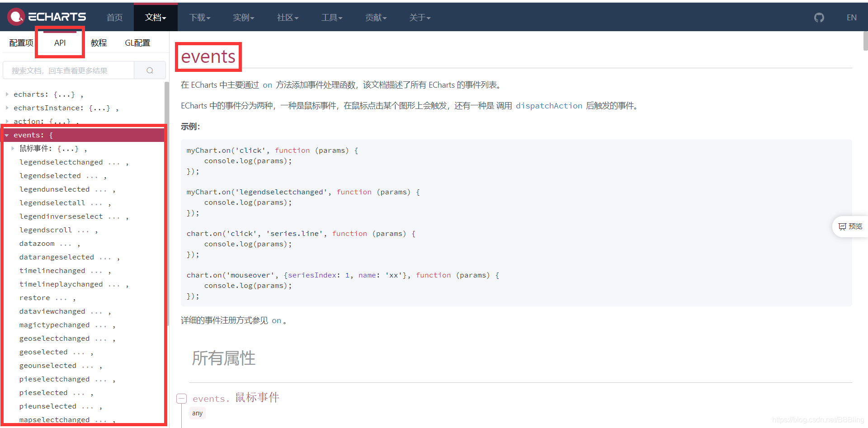Select geounselected in the tree
Screen dimensions: 868x428
click(48, 366)
